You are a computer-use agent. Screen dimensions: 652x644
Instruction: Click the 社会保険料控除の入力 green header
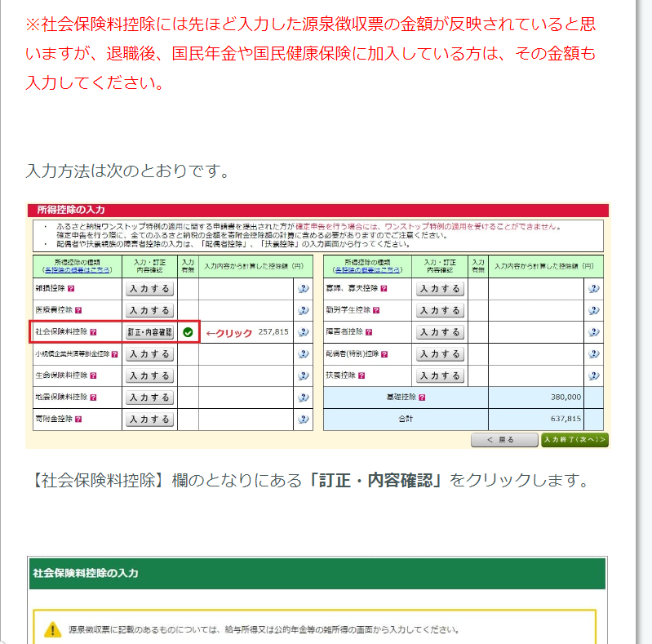pyautogui.click(x=317, y=573)
